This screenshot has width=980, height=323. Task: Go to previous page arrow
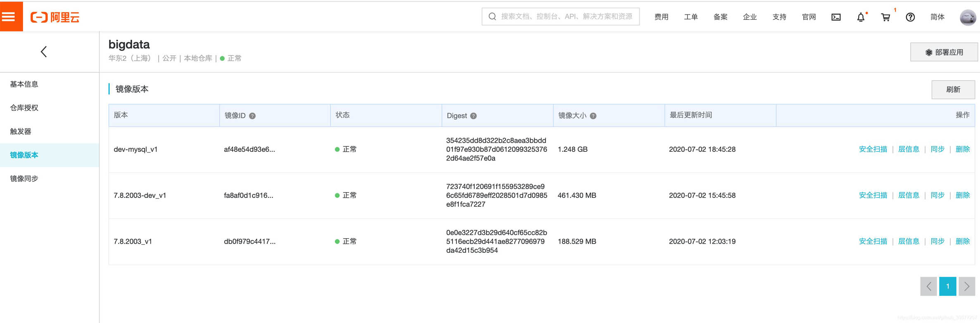point(928,286)
